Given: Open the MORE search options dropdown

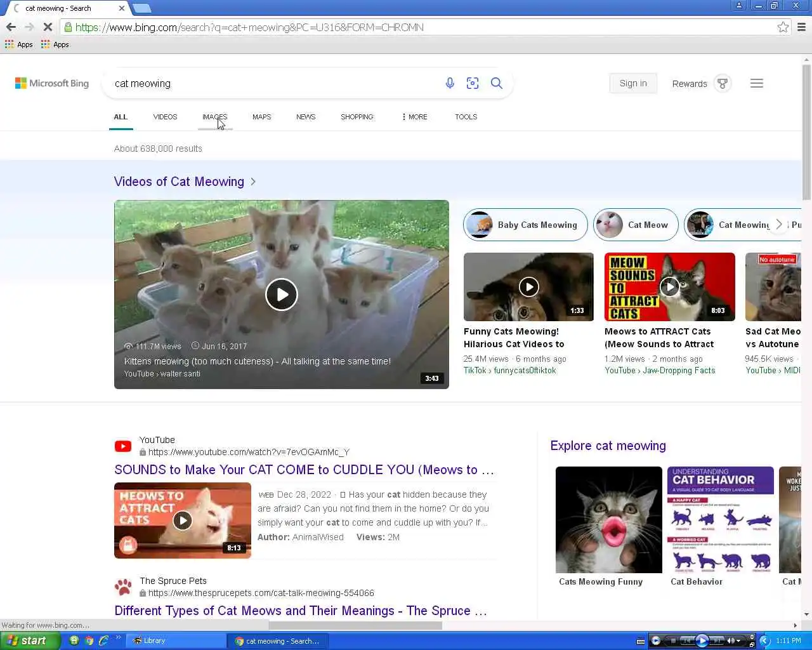Looking at the screenshot, I should (x=415, y=117).
